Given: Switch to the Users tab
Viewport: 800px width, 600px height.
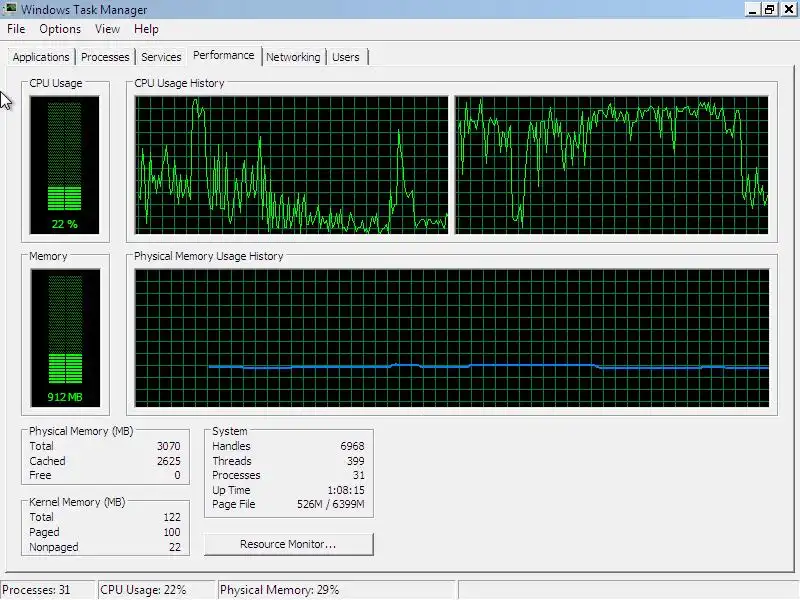Looking at the screenshot, I should [x=346, y=57].
